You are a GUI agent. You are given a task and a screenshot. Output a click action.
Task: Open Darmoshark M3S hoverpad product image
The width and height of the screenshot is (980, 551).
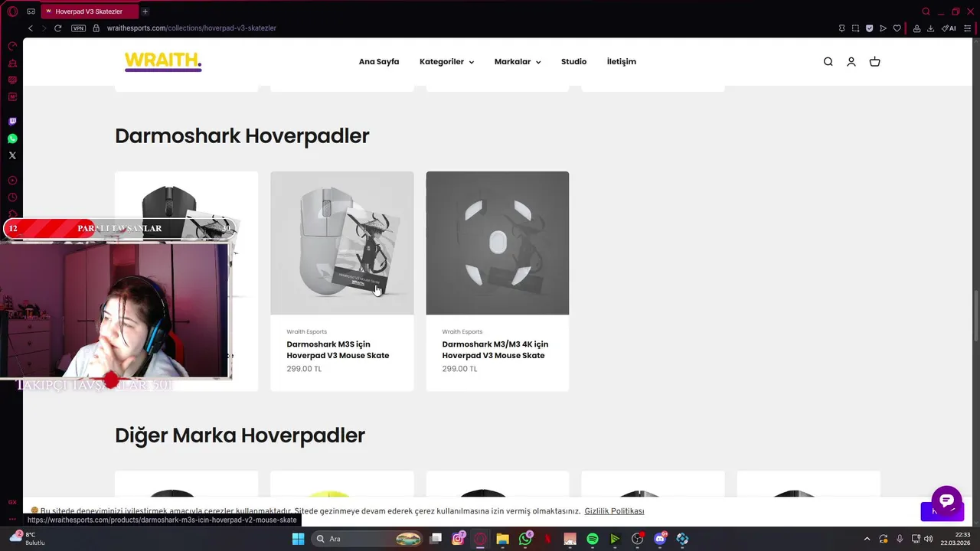[x=342, y=243]
